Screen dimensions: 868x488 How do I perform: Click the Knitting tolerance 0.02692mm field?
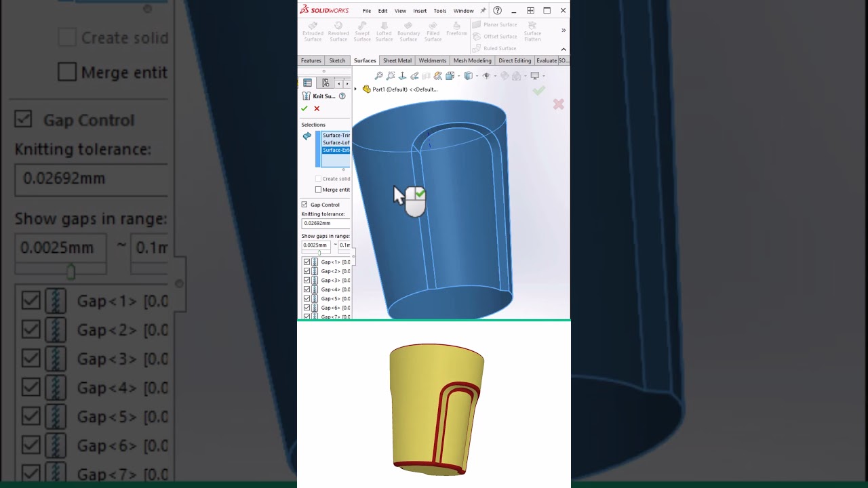click(x=325, y=223)
